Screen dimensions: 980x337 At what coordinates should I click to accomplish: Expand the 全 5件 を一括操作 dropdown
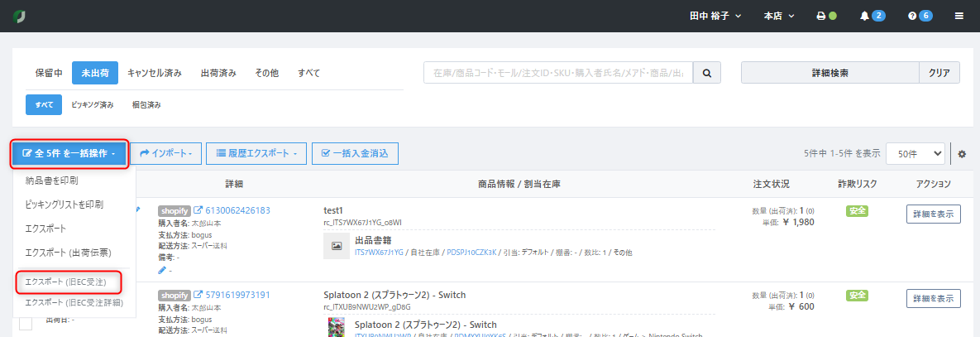(x=69, y=153)
